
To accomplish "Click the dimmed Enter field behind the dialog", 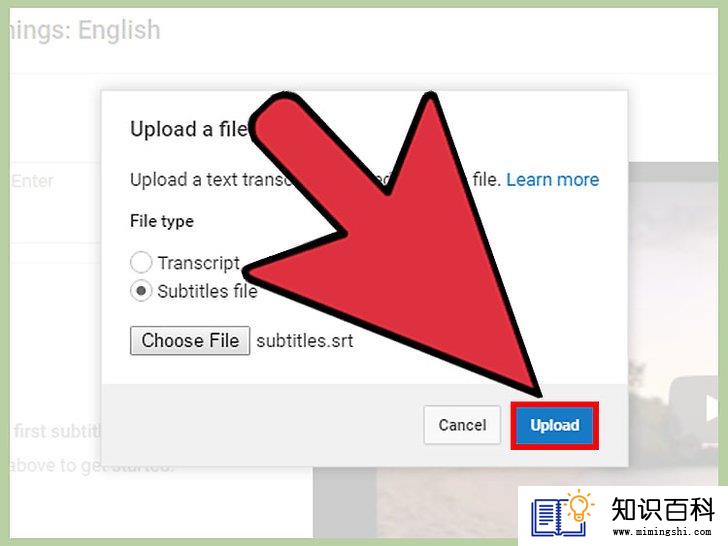I will (x=32, y=181).
